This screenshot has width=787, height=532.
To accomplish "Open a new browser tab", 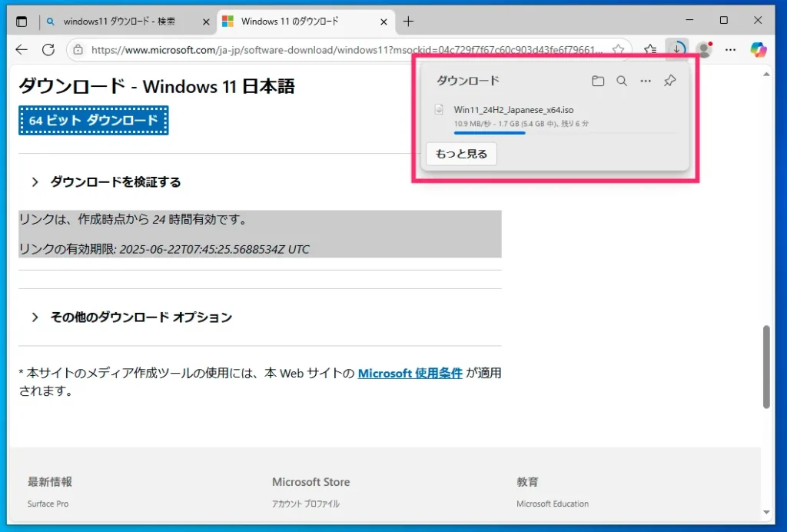I will coord(409,21).
